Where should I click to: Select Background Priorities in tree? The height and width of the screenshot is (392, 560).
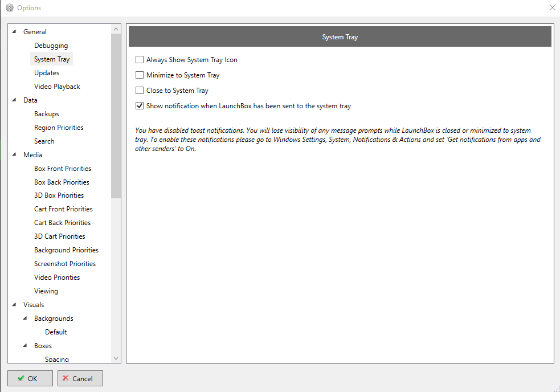point(67,250)
